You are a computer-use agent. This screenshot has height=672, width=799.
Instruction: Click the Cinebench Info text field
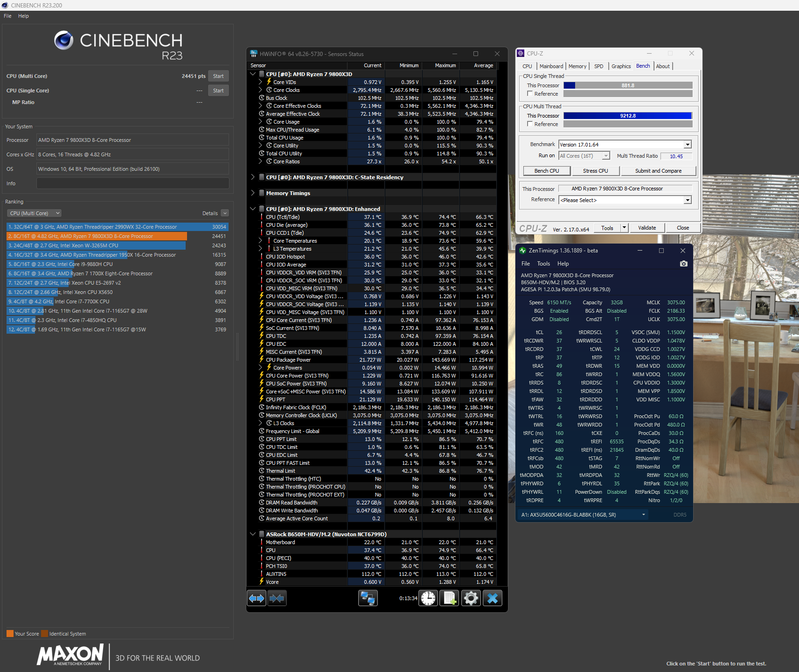pyautogui.click(x=133, y=183)
